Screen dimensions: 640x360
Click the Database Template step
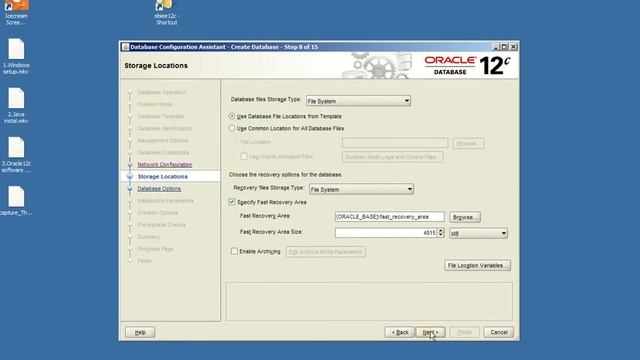[160, 116]
